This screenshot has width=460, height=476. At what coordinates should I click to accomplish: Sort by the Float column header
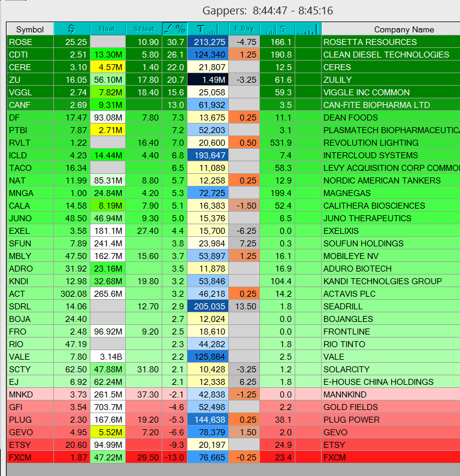click(x=108, y=29)
